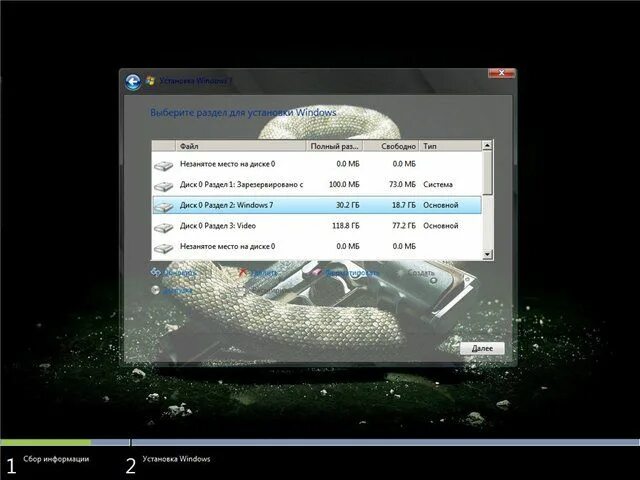Click the setup progress bar at the bottom
This screenshot has width=640, height=480.
point(320,442)
